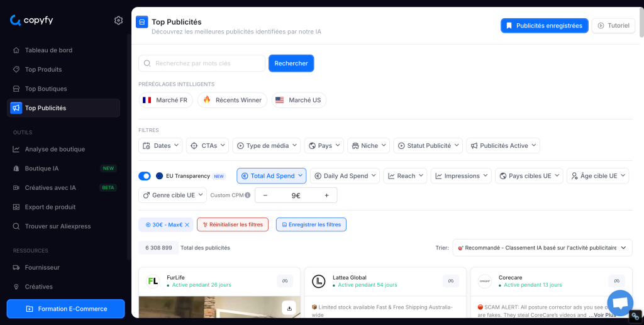Decrease Custom CPM with minus button
The width and height of the screenshot is (644, 325).
click(x=265, y=196)
